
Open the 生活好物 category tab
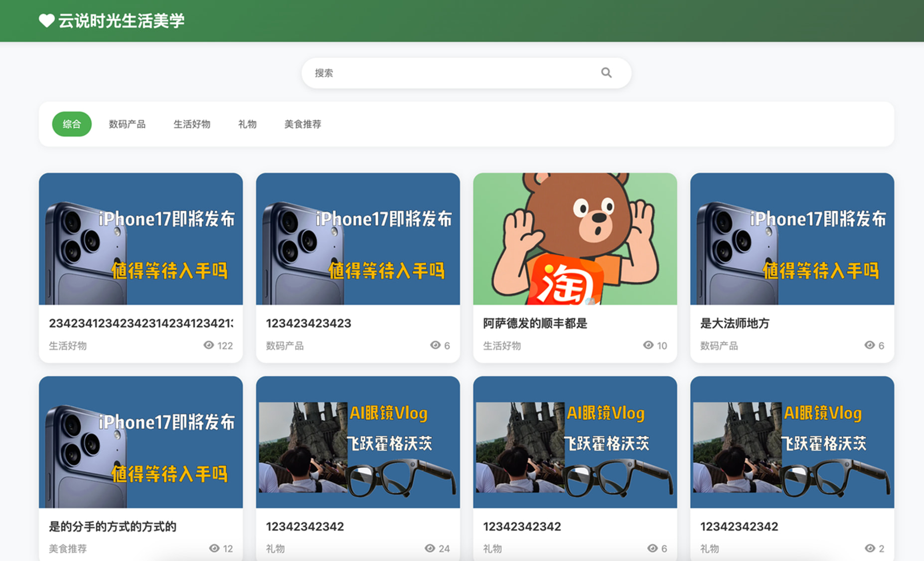(x=192, y=124)
